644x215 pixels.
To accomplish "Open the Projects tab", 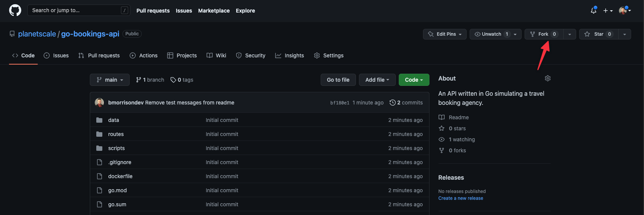I will 182,55.
